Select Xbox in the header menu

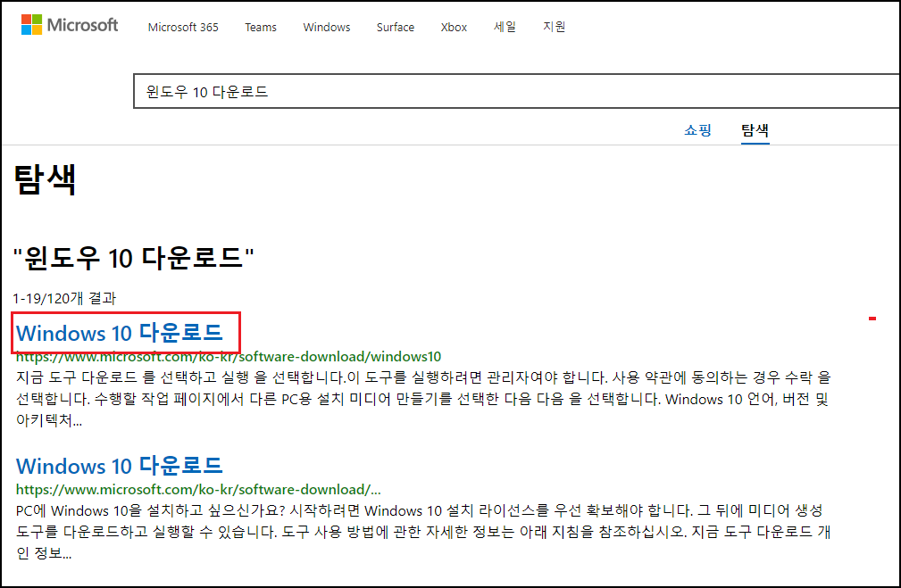tap(454, 27)
